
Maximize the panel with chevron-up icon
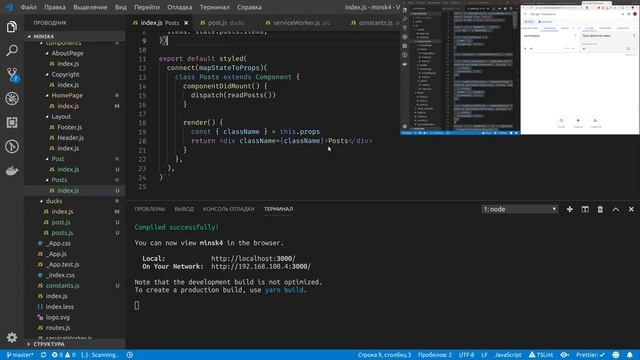616,209
